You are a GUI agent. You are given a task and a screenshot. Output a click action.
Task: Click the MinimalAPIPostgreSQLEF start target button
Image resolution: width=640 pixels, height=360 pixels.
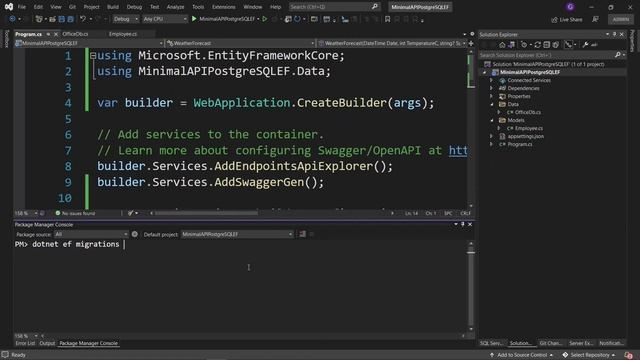click(226, 19)
